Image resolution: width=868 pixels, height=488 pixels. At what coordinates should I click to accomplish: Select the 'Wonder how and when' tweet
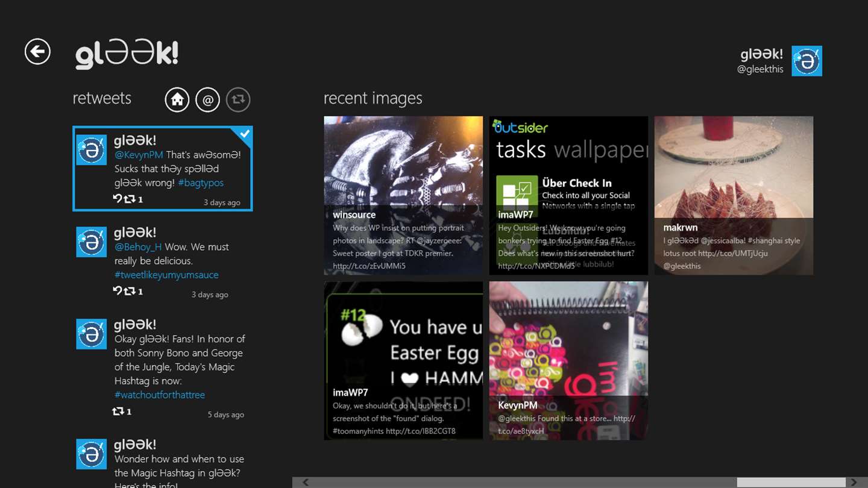(163, 462)
